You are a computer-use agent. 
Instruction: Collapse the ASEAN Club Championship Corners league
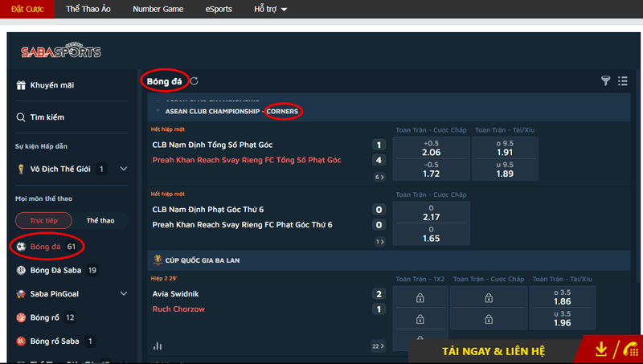[x=158, y=111]
